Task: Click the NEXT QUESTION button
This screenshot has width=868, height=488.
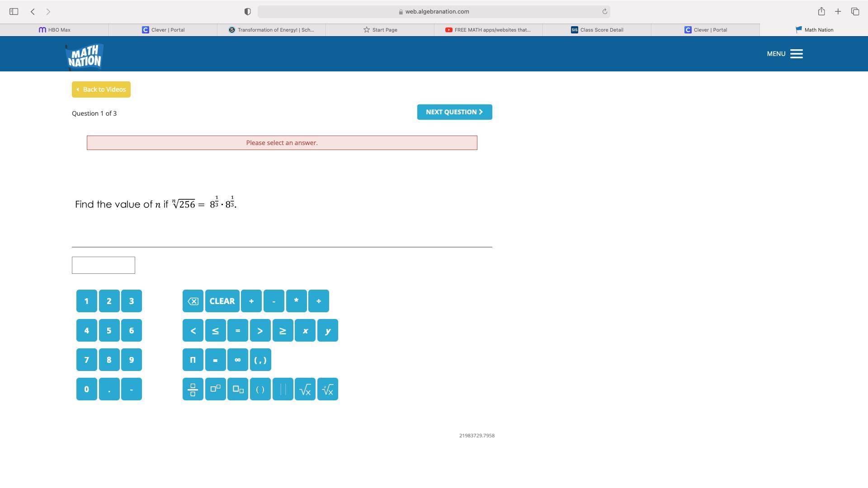Action: [x=454, y=112]
